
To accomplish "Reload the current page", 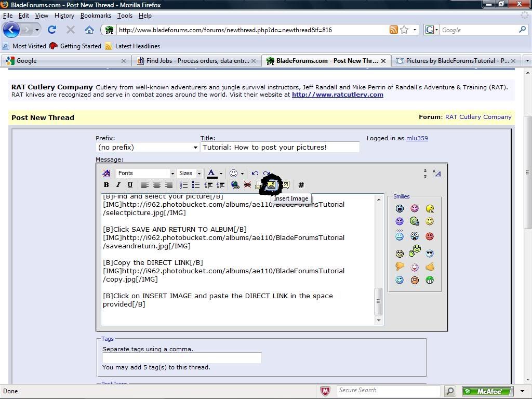I will point(52,30).
